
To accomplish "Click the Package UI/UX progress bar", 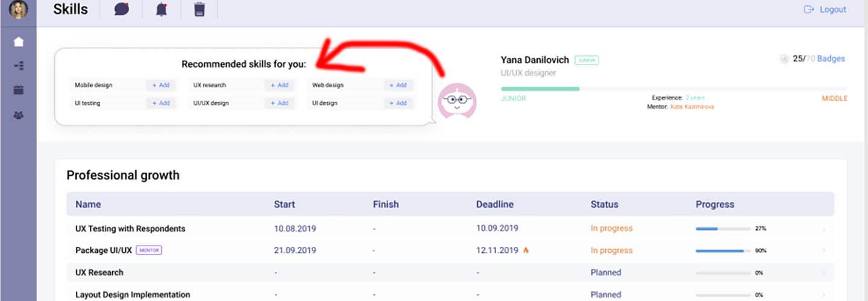I will pos(723,251).
